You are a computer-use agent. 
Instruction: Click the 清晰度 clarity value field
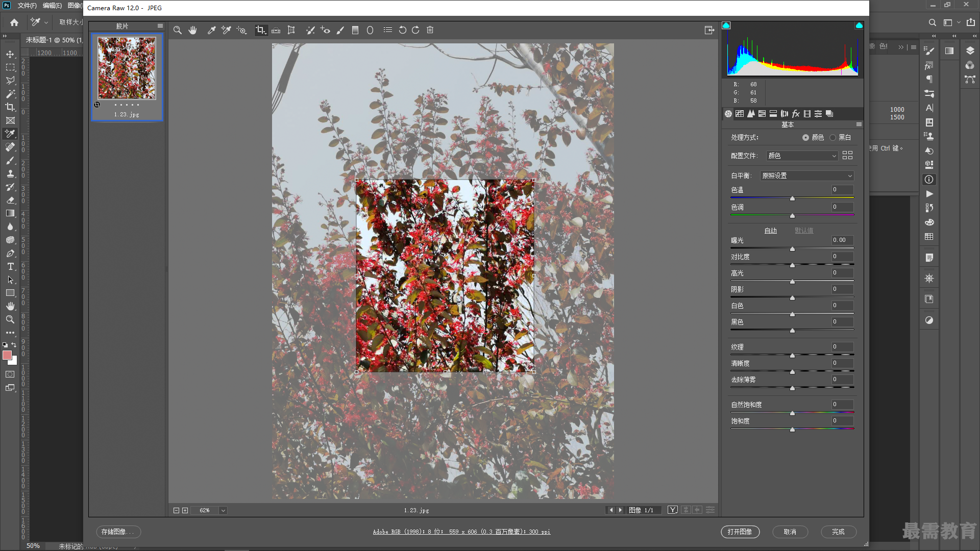point(842,363)
